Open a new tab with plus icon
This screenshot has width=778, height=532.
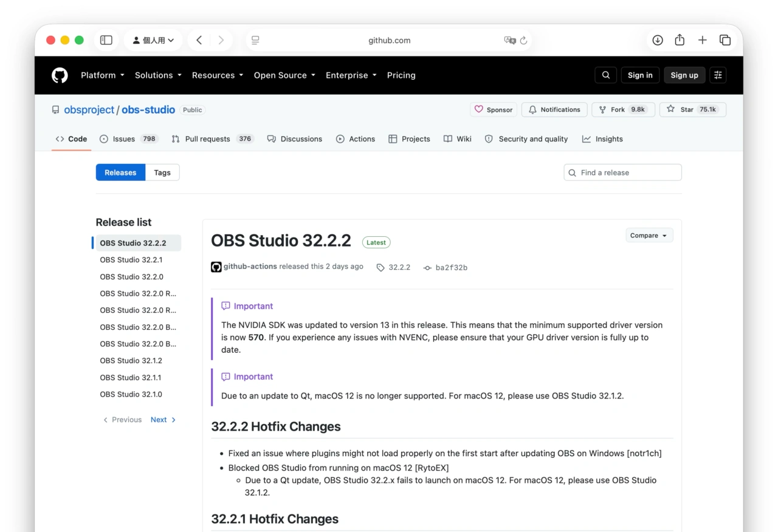pos(702,40)
